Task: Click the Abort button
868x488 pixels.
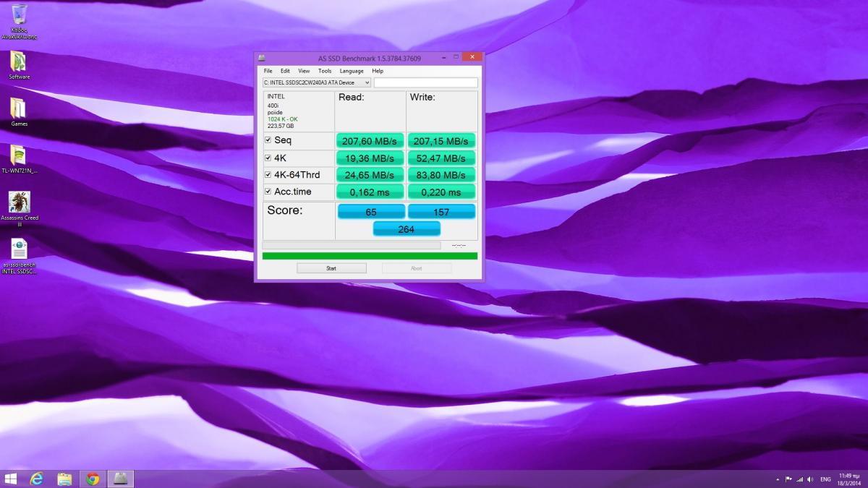Action: 417,268
